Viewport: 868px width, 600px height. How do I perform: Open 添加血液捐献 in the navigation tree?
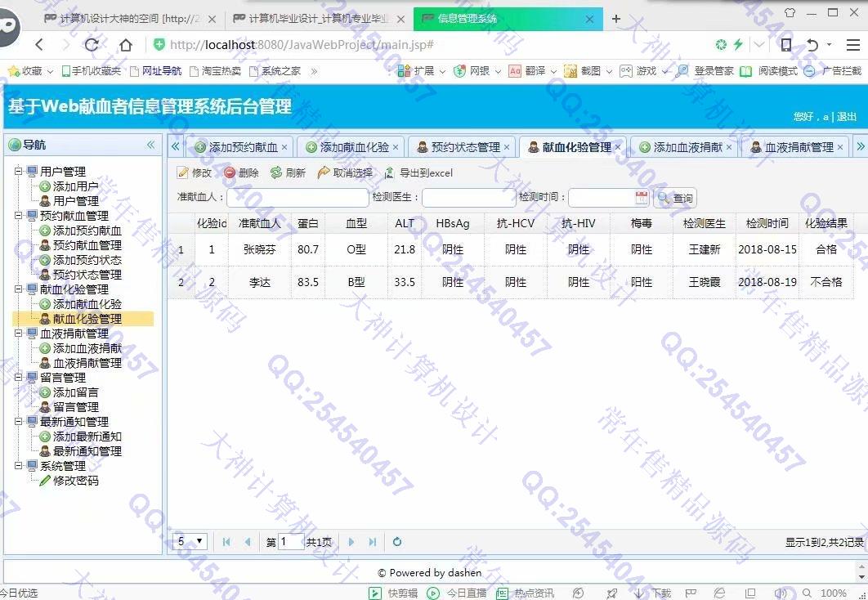click(87, 348)
